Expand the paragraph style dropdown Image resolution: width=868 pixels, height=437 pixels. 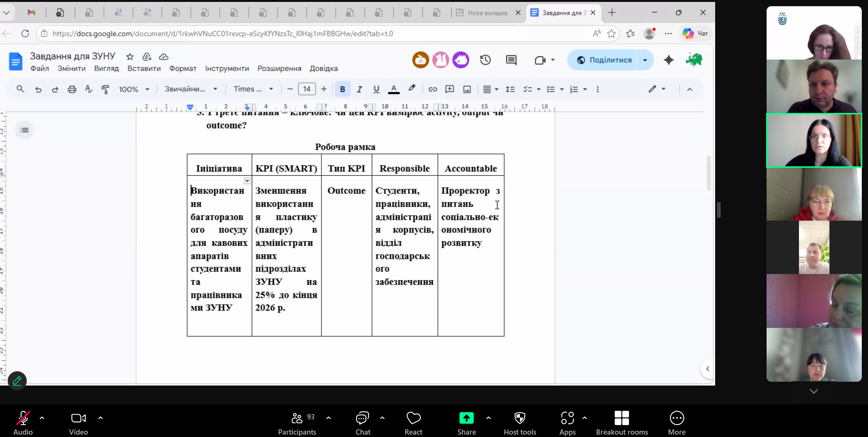click(x=191, y=89)
